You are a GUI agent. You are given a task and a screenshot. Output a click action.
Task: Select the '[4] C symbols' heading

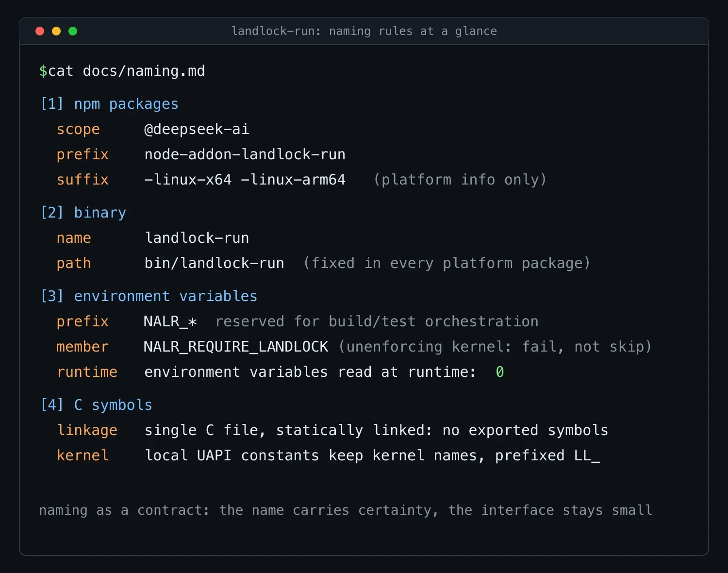click(x=96, y=405)
